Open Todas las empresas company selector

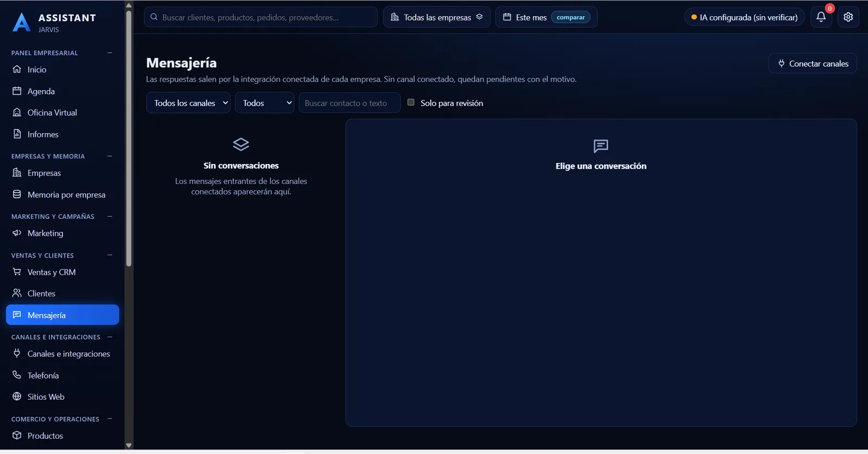click(437, 17)
